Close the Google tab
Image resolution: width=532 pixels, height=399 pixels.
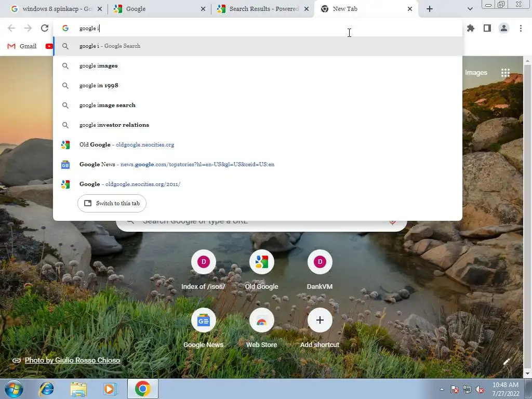[203, 9]
